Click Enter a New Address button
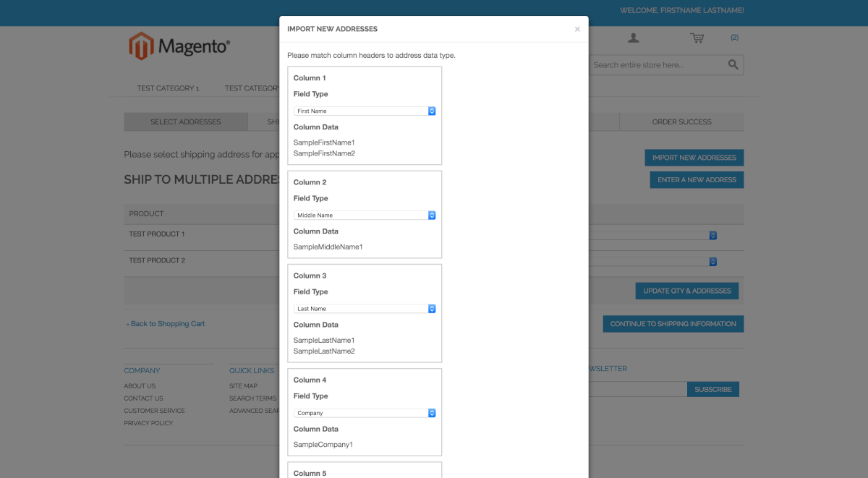868x478 pixels. point(697,180)
